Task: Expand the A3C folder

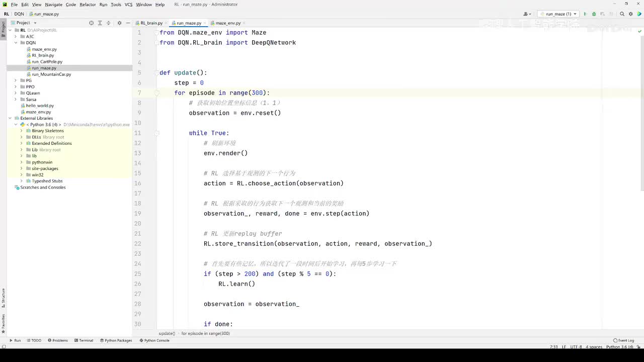Action: click(x=16, y=37)
